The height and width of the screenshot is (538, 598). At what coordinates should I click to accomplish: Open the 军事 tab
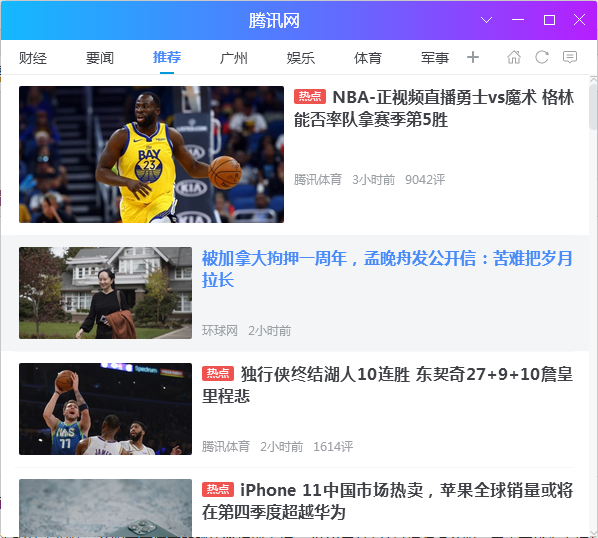pyautogui.click(x=435, y=58)
